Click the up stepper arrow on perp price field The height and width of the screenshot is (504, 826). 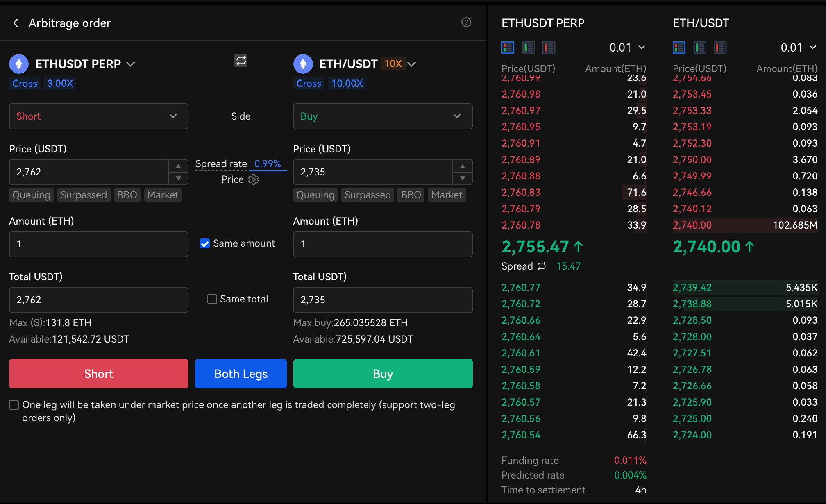178,166
